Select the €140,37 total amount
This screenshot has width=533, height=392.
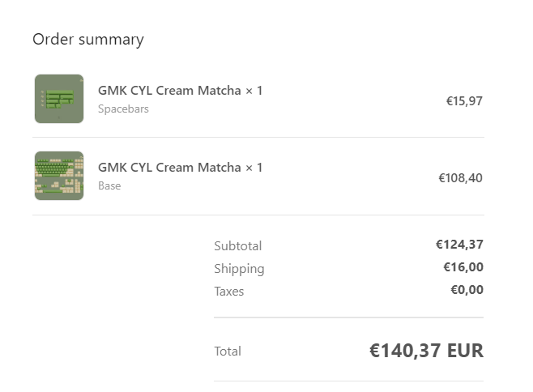click(x=405, y=351)
